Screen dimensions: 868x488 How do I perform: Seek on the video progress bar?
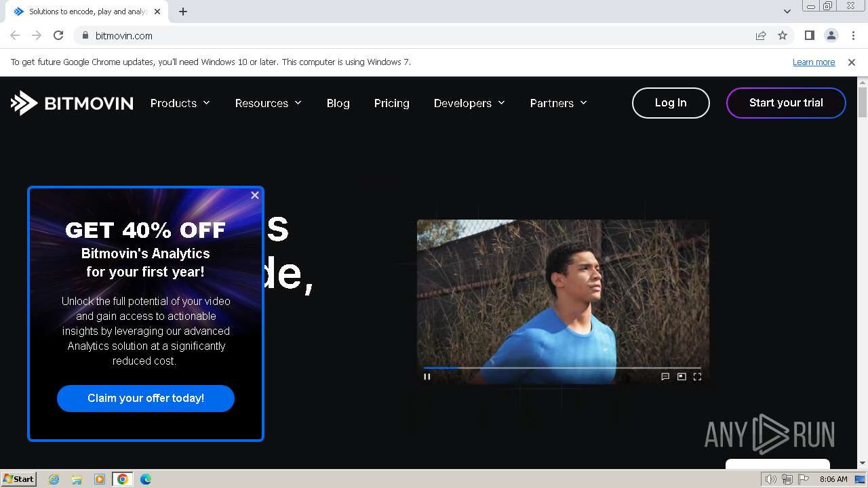pos(562,367)
